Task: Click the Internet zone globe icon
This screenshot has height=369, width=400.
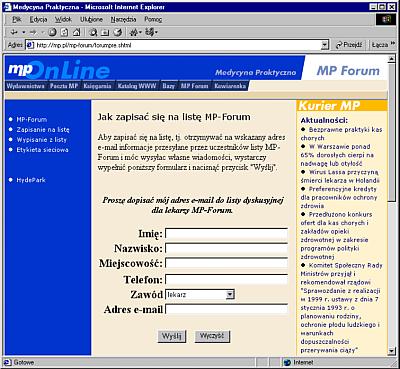Action: click(x=287, y=362)
